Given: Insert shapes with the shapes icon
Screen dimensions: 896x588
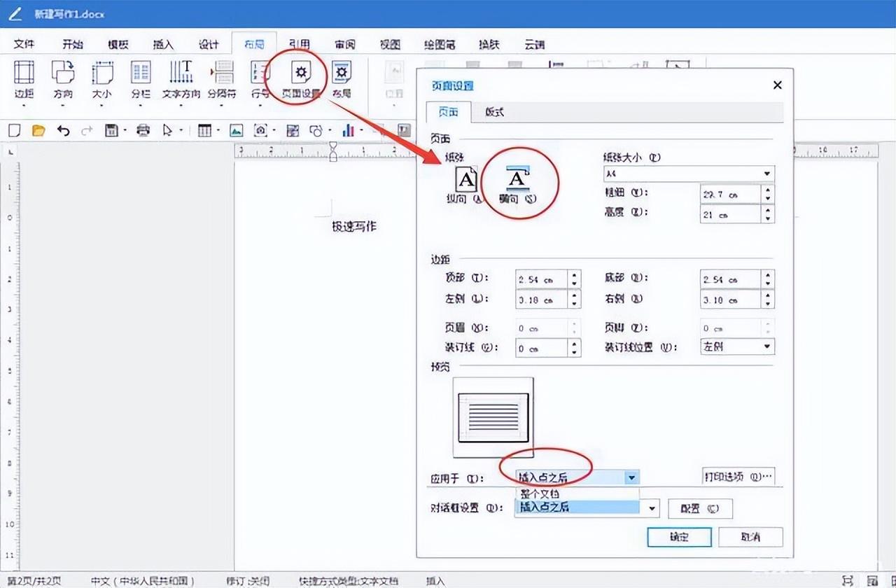Looking at the screenshot, I should click(316, 130).
